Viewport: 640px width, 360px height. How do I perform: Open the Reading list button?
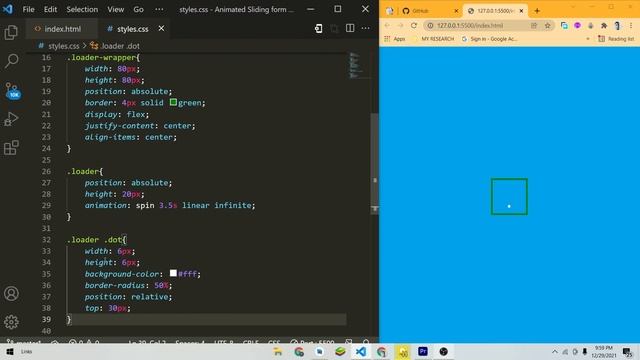[x=616, y=39]
